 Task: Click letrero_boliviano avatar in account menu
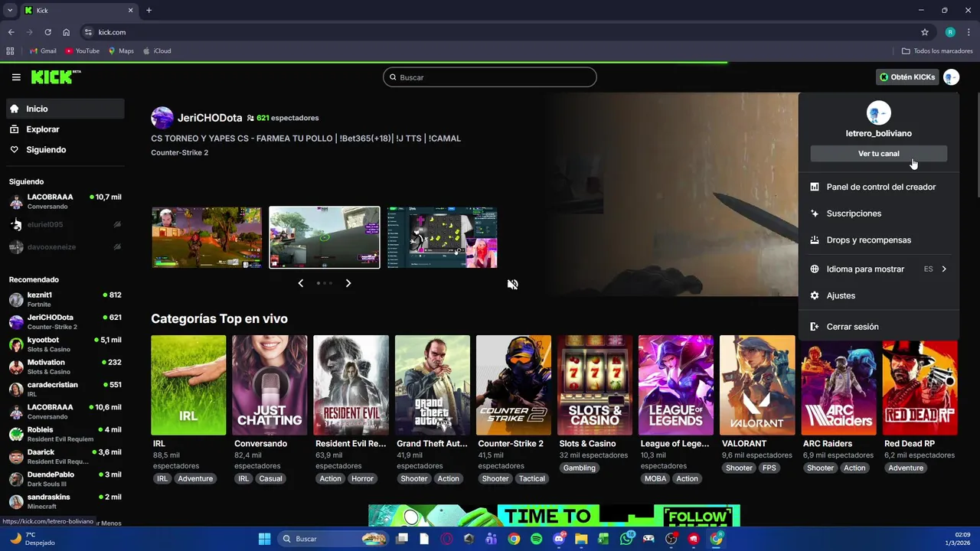(878, 113)
